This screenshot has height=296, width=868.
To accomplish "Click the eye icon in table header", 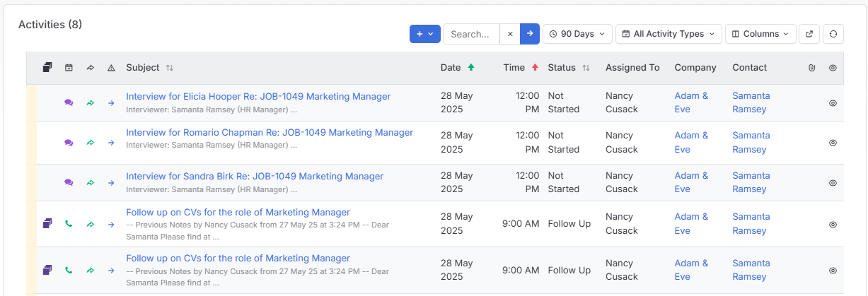I will 833,68.
